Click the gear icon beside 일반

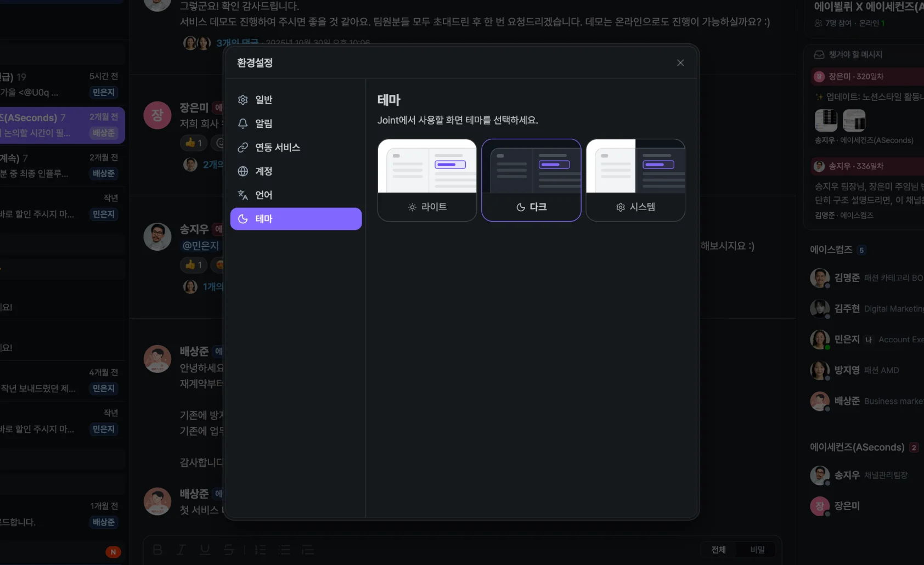243,100
